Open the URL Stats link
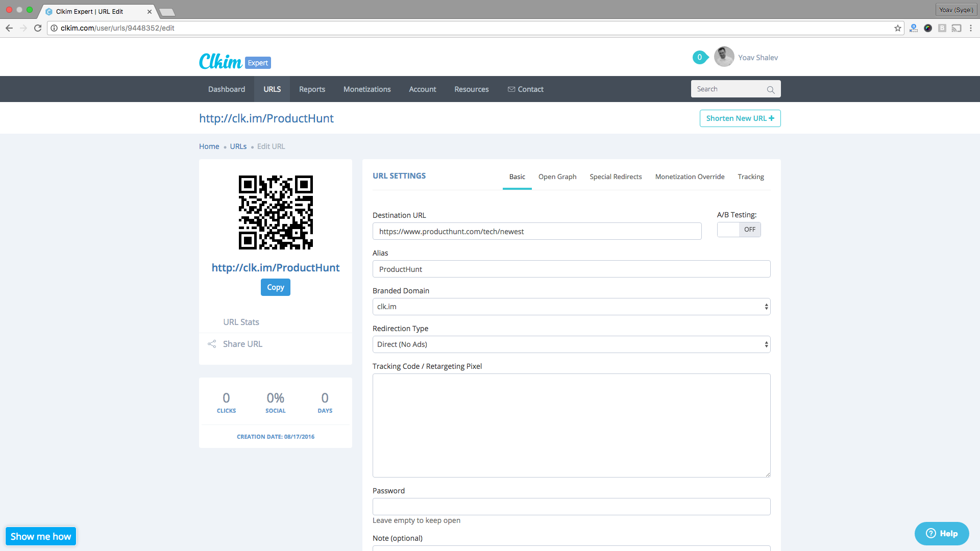The width and height of the screenshot is (980, 551). [241, 322]
